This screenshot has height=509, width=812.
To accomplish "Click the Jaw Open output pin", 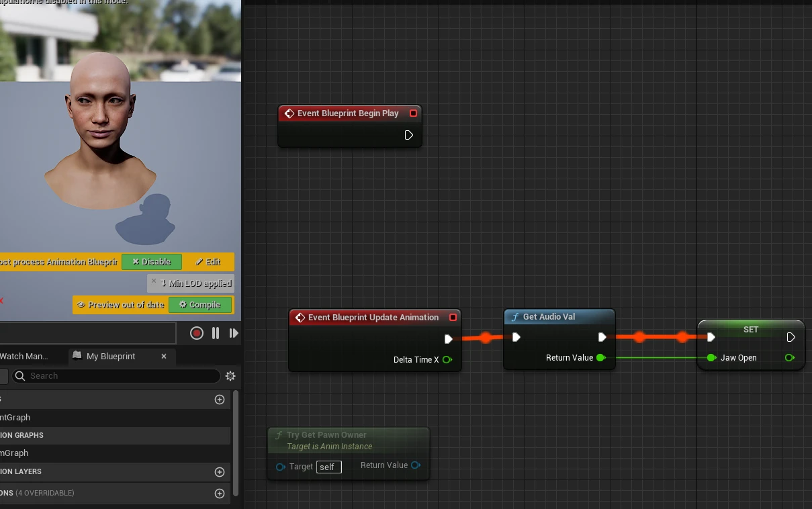I will [x=790, y=358].
